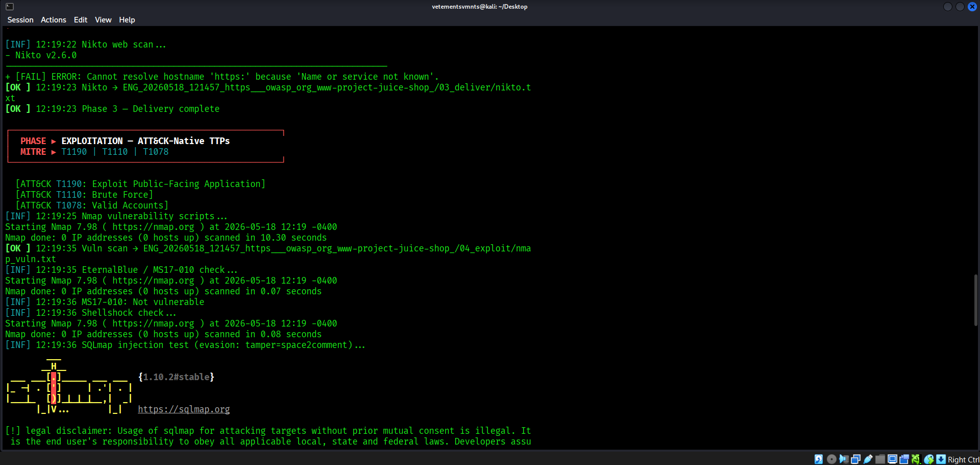This screenshot has height=465, width=980.
Task: Click the VirtualBox display settings icon
Action: 892,459
